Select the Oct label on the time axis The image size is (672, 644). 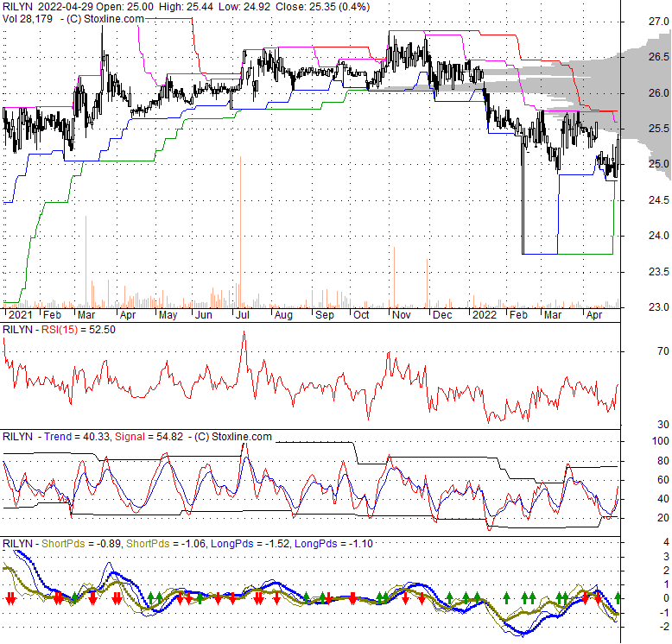(x=361, y=315)
